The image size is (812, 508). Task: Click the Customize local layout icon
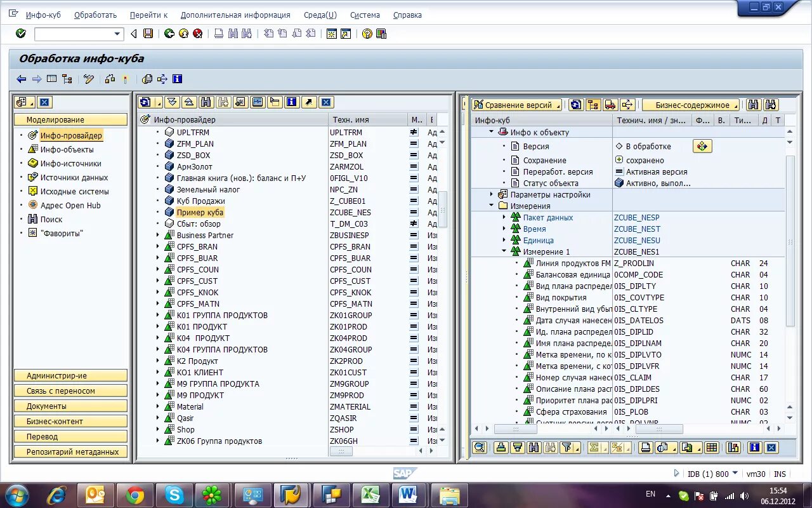click(381, 34)
